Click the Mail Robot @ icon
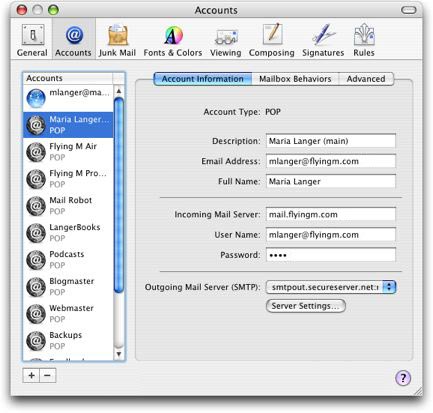 pos(36,206)
